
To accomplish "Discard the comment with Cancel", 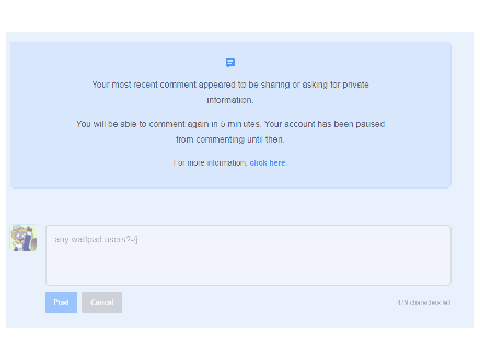I will tap(102, 302).
